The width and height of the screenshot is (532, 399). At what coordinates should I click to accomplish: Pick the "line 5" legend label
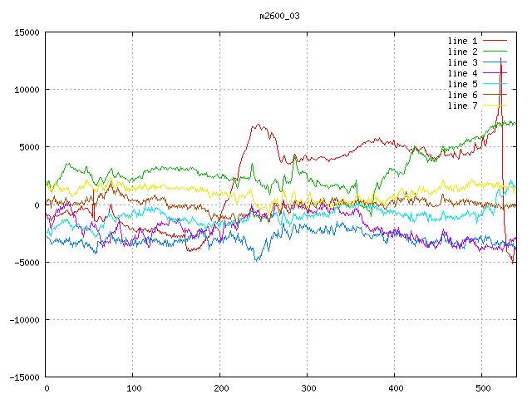[462, 84]
